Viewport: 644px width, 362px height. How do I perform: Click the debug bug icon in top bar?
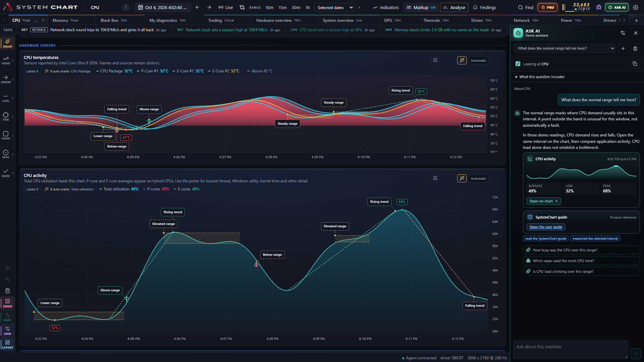(599, 7)
